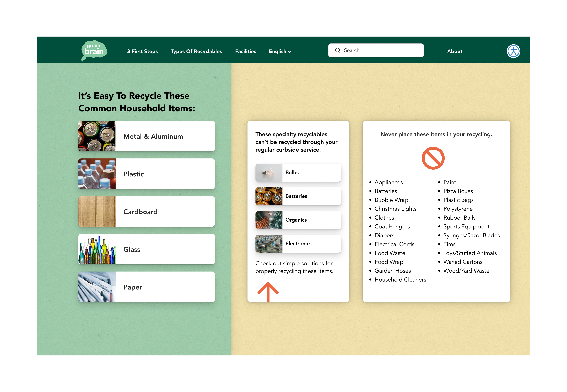Image resolution: width=567 pixels, height=392 pixels.
Task: Open the 3 First Steps page
Action: point(142,51)
